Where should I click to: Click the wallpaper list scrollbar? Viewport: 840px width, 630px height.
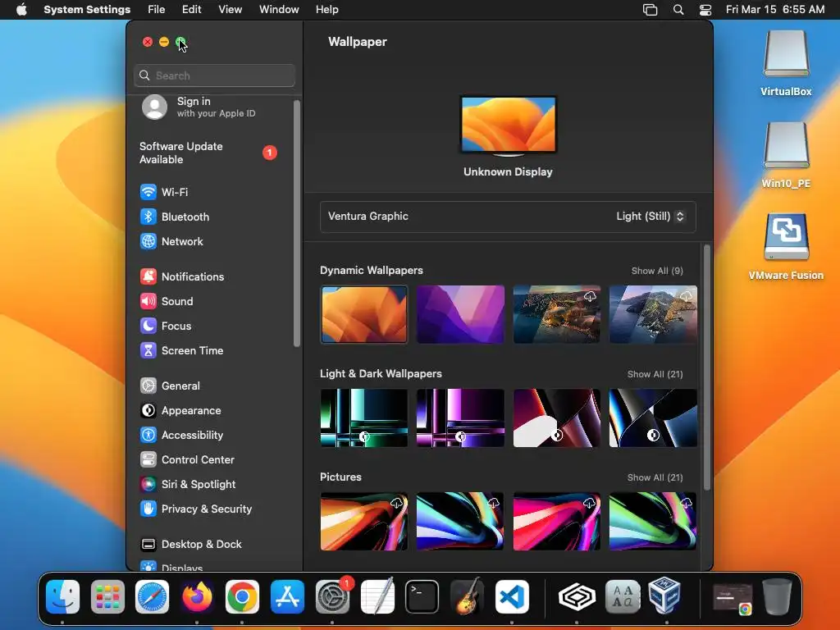(x=706, y=367)
